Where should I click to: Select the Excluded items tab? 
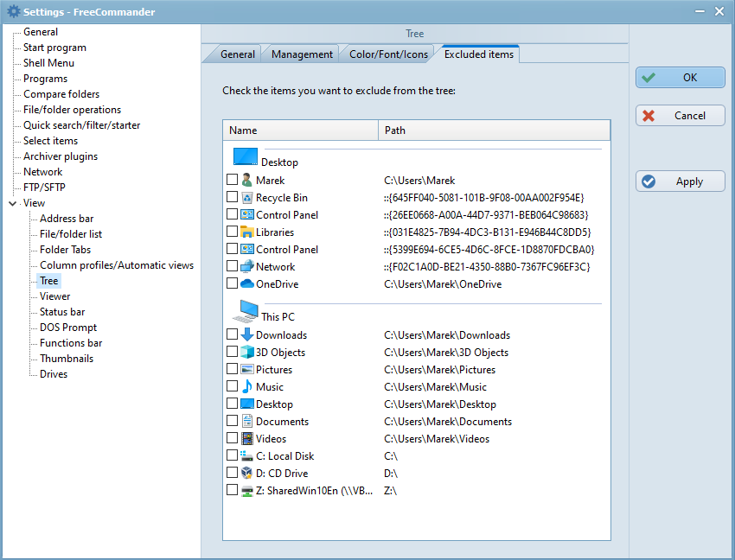pyautogui.click(x=478, y=54)
